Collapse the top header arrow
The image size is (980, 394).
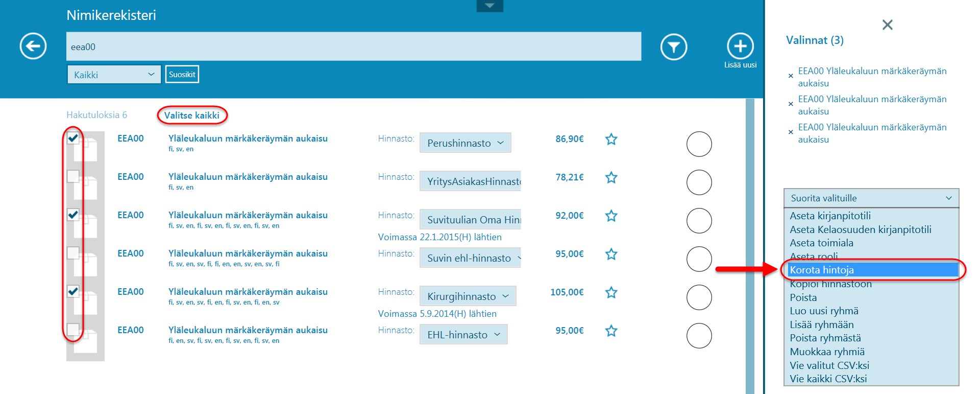(x=489, y=6)
